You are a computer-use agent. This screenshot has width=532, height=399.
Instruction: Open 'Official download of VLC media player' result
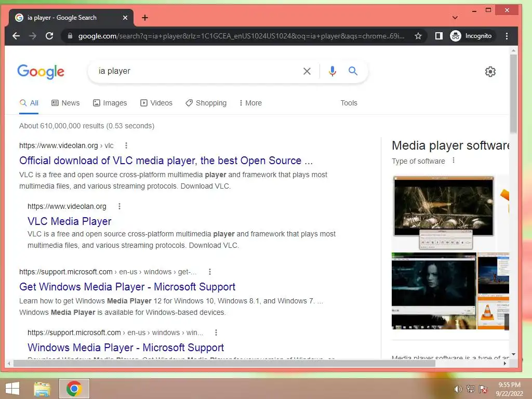pos(166,161)
